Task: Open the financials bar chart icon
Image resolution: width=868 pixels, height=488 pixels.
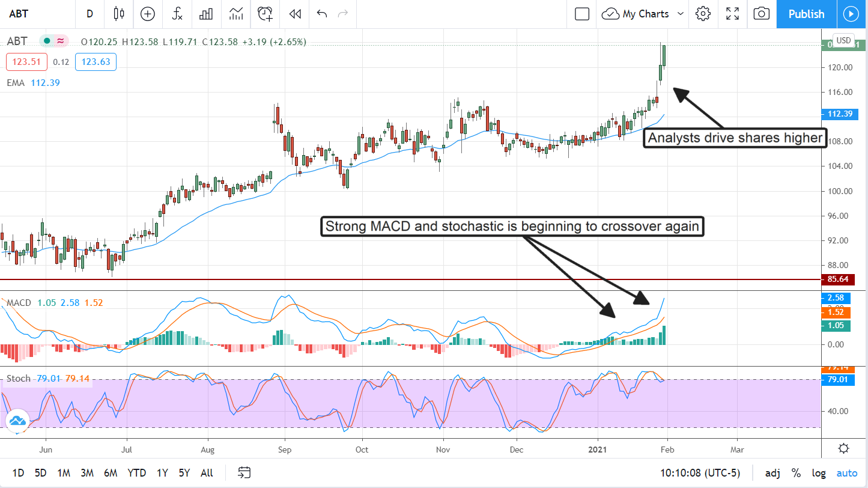Action: pos(207,14)
